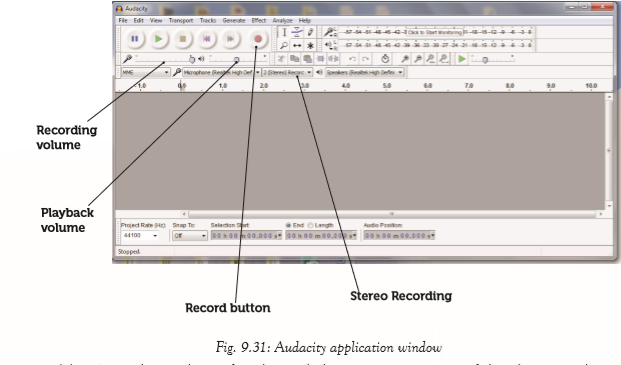Click 'Click to Start Monitoring' on recording meter
The height and width of the screenshot is (365, 621).
434,32
